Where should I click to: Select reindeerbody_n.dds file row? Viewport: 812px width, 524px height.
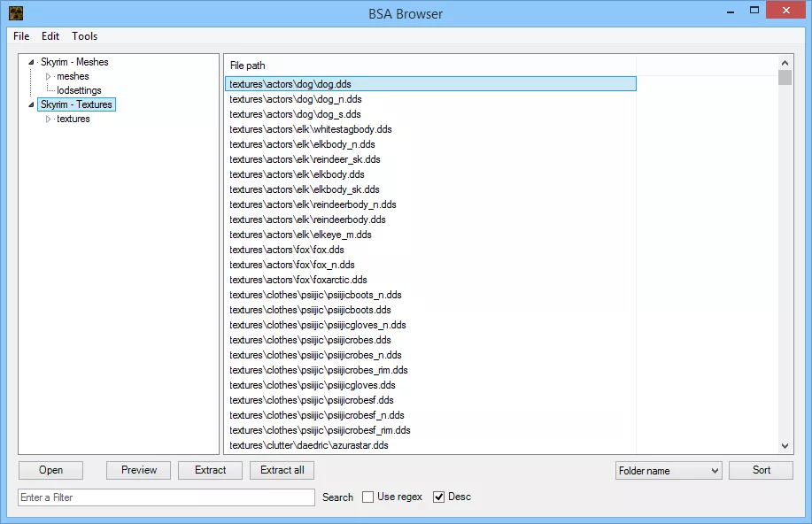[x=430, y=204]
